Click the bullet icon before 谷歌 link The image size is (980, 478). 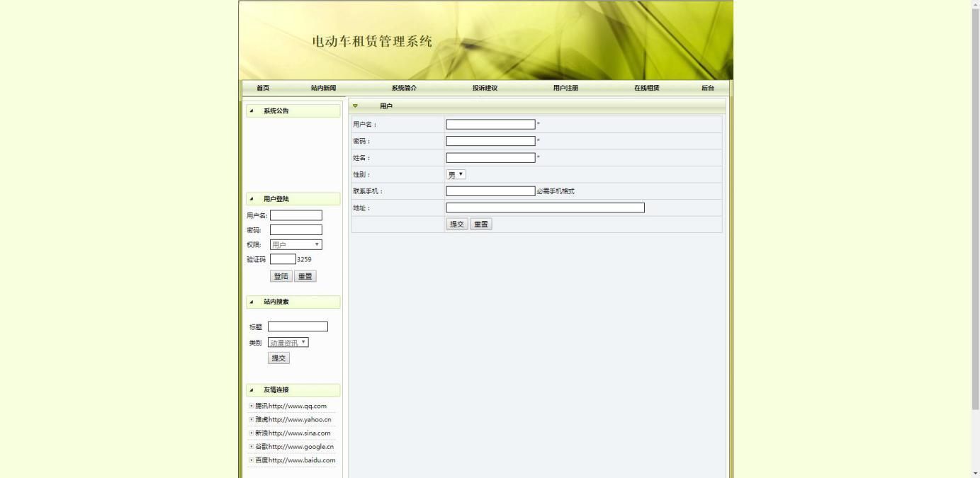(252, 446)
